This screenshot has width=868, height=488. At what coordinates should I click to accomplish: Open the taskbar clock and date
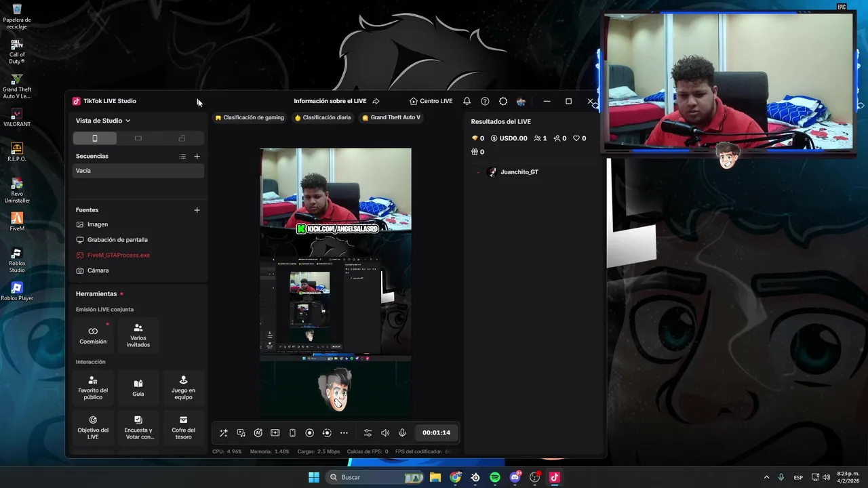(x=848, y=477)
